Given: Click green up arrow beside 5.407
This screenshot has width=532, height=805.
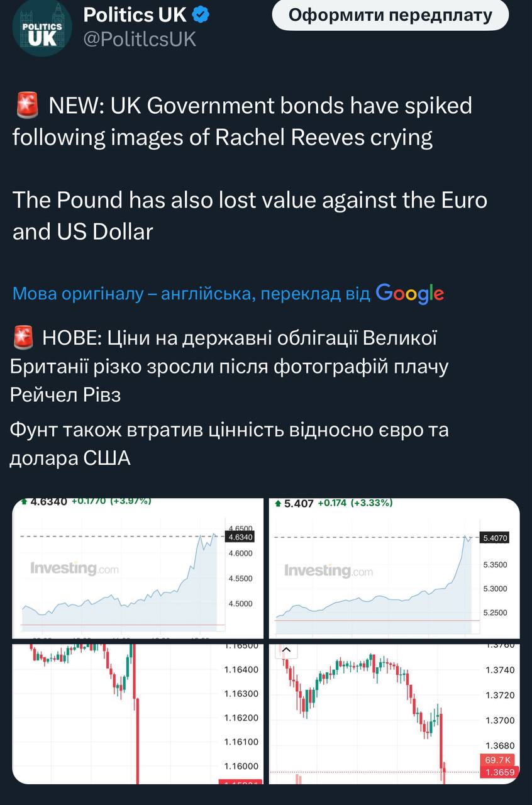Looking at the screenshot, I should (x=279, y=503).
